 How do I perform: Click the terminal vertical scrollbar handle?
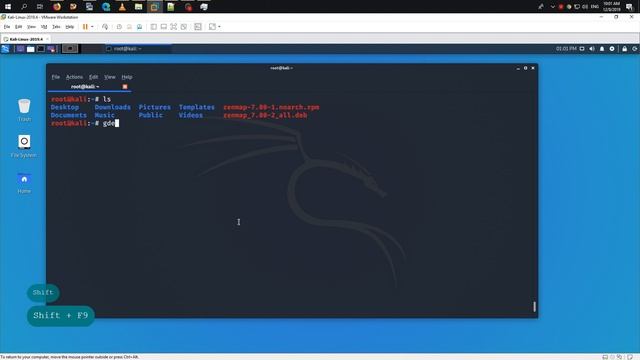pyautogui.click(x=534, y=307)
